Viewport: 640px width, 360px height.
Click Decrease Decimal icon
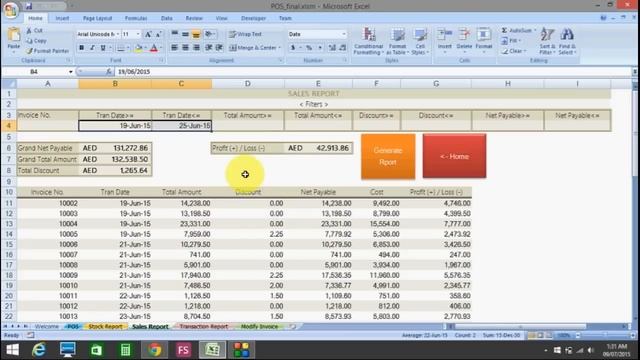pos(343,48)
